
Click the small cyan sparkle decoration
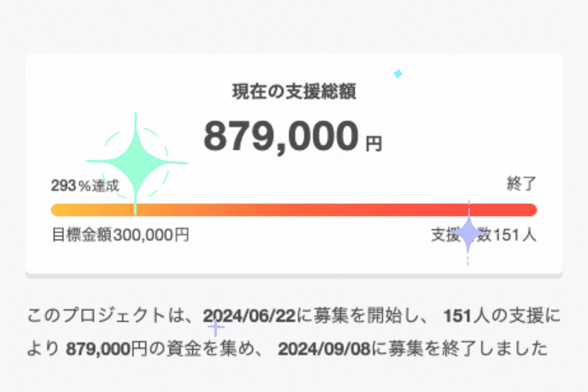tap(398, 74)
